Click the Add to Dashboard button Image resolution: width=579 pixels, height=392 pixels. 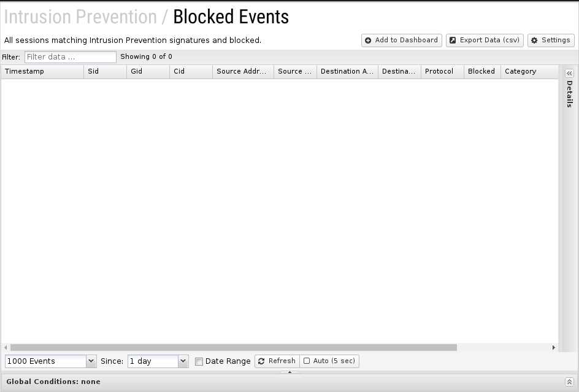[401, 40]
